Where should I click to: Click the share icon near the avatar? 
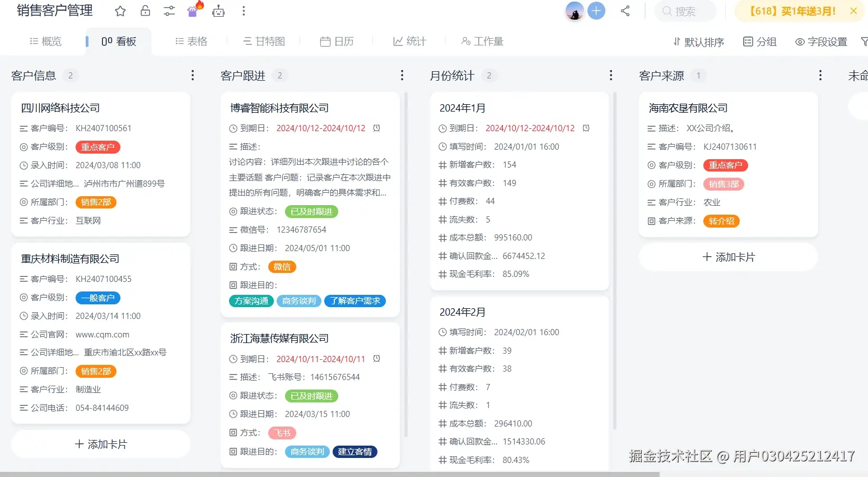625,11
